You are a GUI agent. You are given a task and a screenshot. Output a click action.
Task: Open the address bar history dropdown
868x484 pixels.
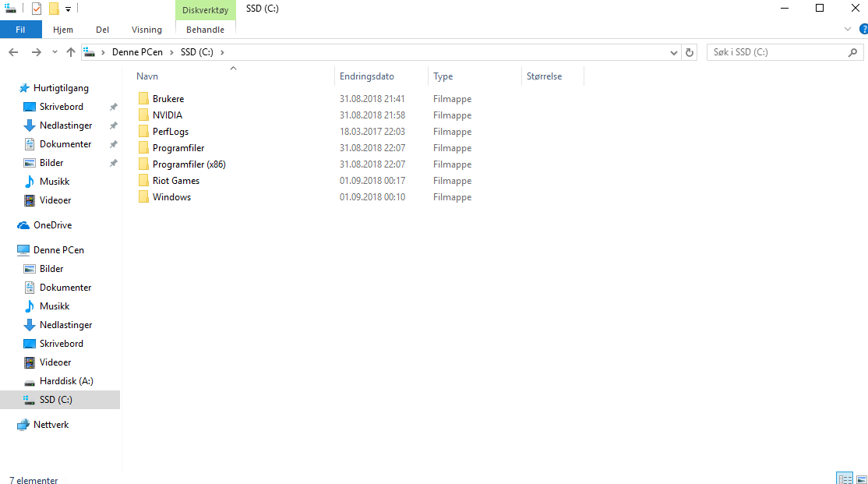click(674, 53)
